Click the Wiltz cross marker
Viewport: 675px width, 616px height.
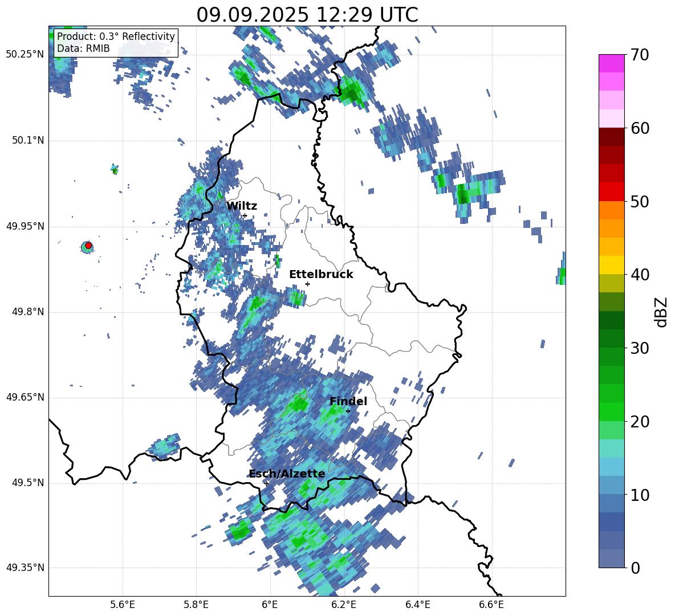245,215
